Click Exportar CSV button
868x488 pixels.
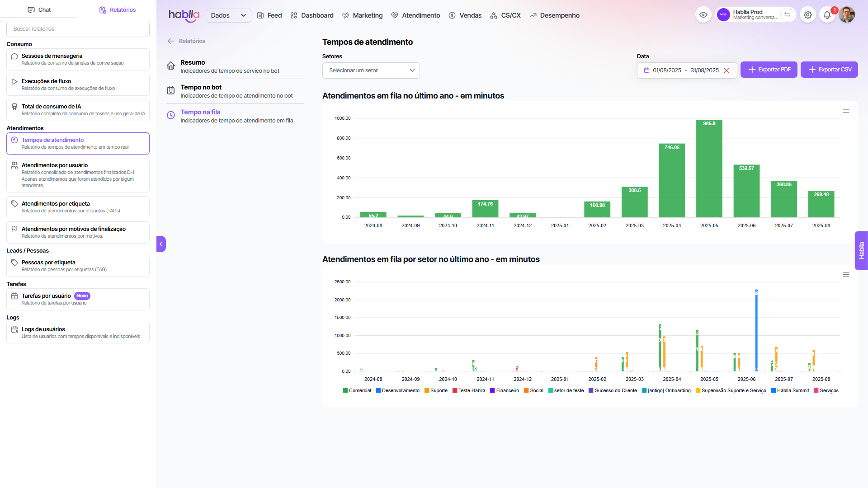pyautogui.click(x=829, y=70)
